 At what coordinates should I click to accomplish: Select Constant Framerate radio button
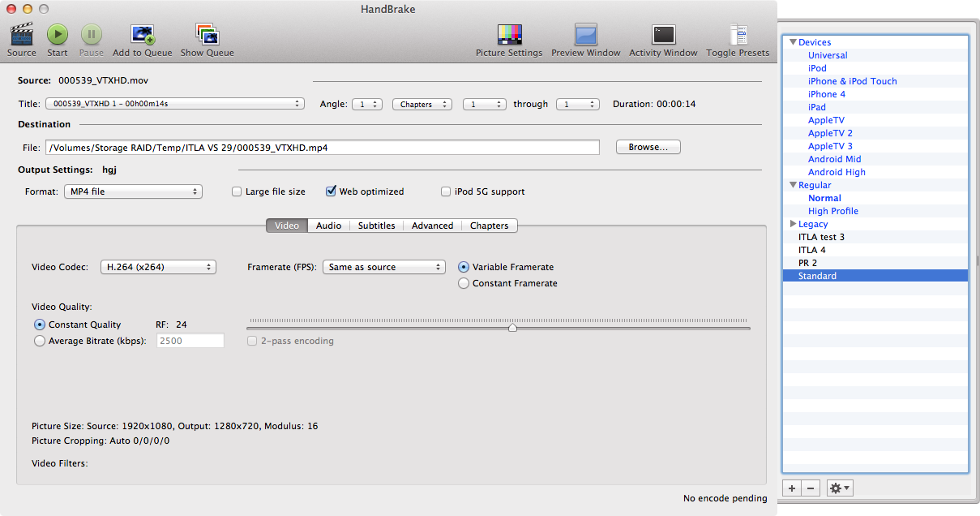pyautogui.click(x=464, y=283)
